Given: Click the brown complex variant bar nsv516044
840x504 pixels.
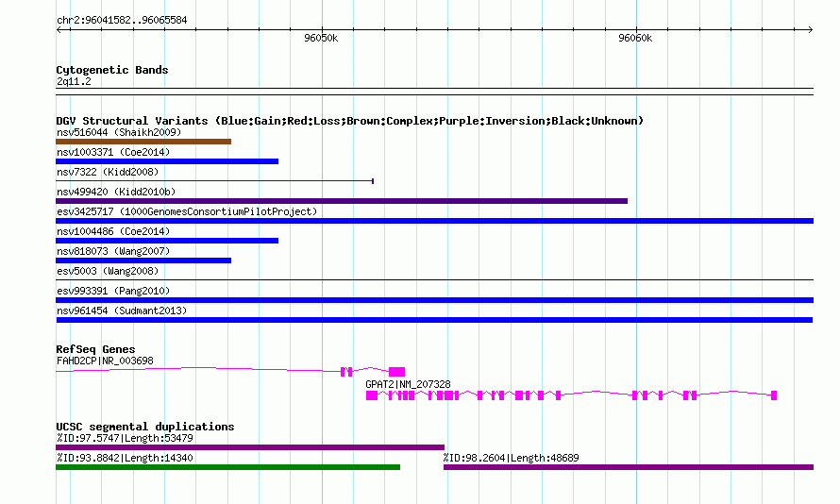Looking at the screenshot, I should click(x=143, y=142).
